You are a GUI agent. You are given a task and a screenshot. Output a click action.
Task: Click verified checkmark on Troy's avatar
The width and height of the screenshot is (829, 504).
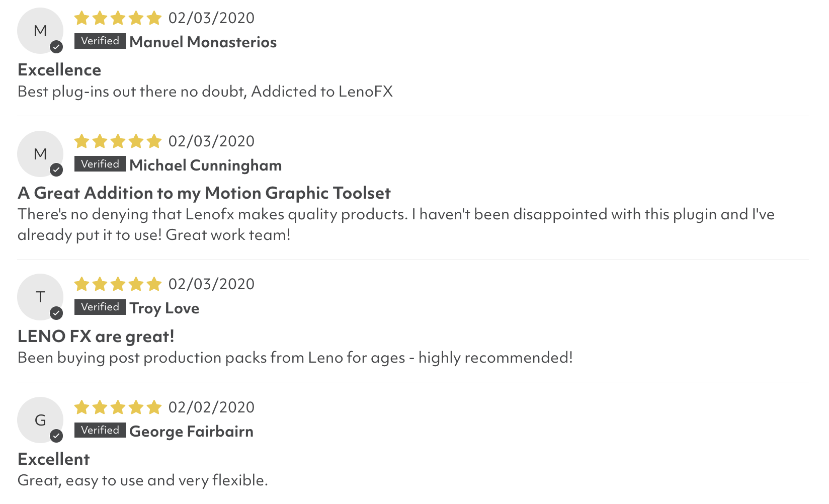[56, 313]
